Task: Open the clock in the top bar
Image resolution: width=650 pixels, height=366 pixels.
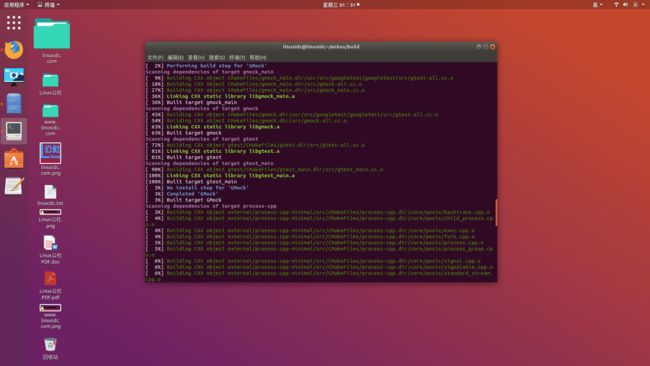Action: (x=341, y=5)
